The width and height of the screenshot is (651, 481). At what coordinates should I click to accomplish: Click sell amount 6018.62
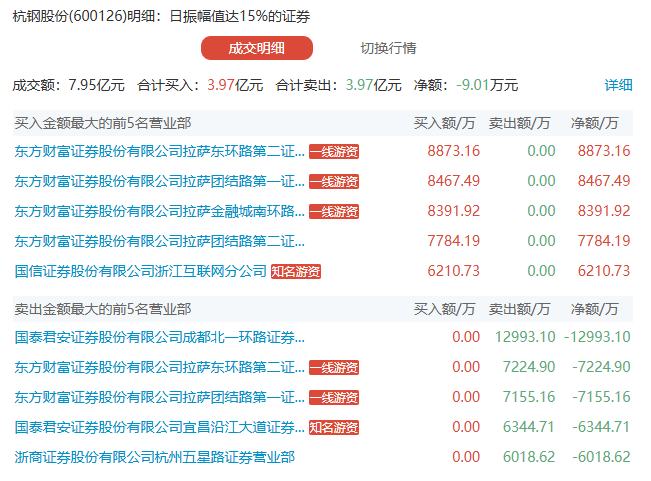coord(529,457)
